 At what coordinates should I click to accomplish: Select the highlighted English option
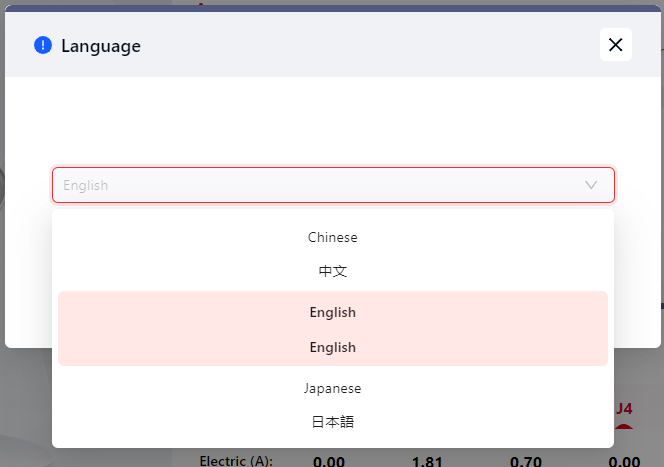(332, 313)
